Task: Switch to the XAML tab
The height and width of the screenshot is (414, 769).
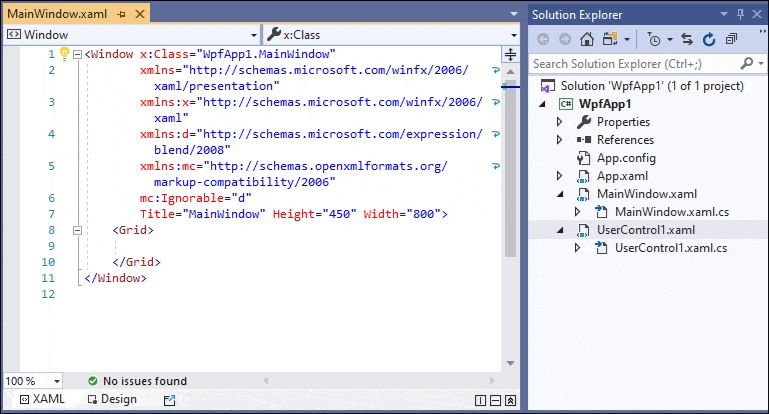Action: click(42, 399)
